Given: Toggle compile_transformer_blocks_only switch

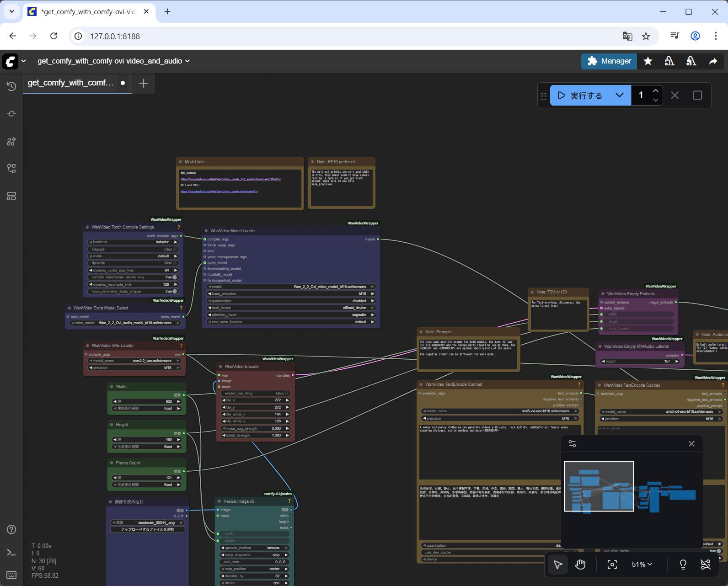Looking at the screenshot, I should [x=174, y=277].
